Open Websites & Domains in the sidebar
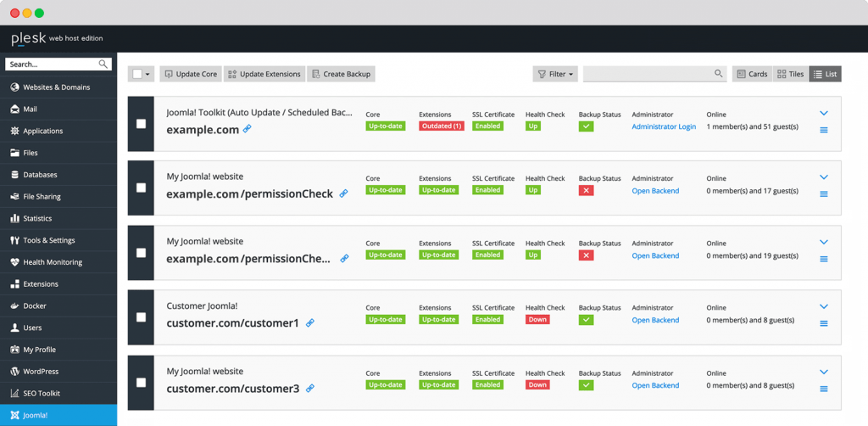The image size is (868, 426). [x=56, y=87]
